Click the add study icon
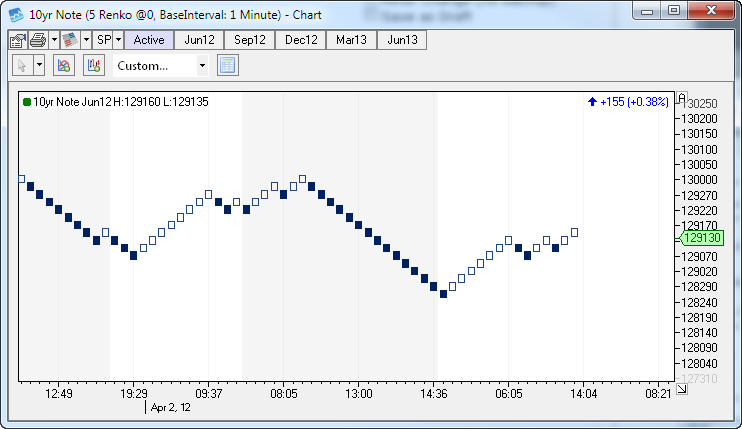The height and width of the screenshot is (429, 742). pyautogui.click(x=63, y=65)
